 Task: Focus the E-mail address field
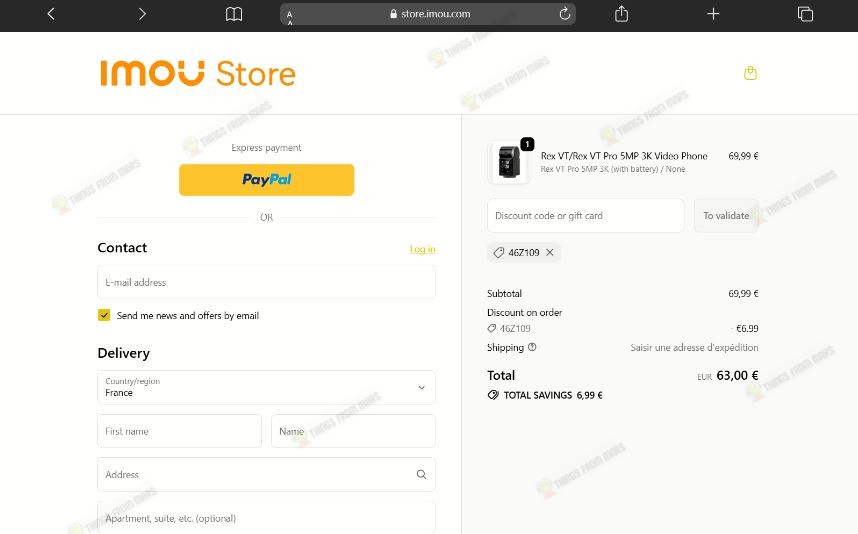266,282
